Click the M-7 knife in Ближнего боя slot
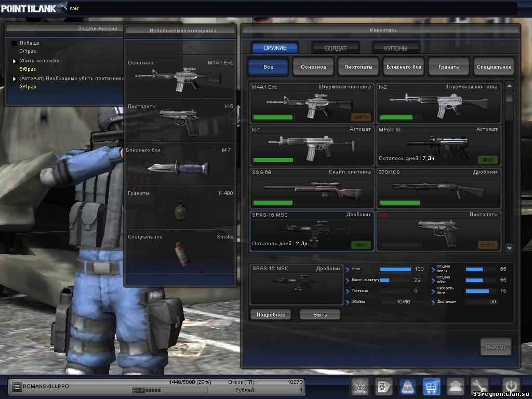Image resolution: width=532 pixels, height=399 pixels. (x=178, y=168)
